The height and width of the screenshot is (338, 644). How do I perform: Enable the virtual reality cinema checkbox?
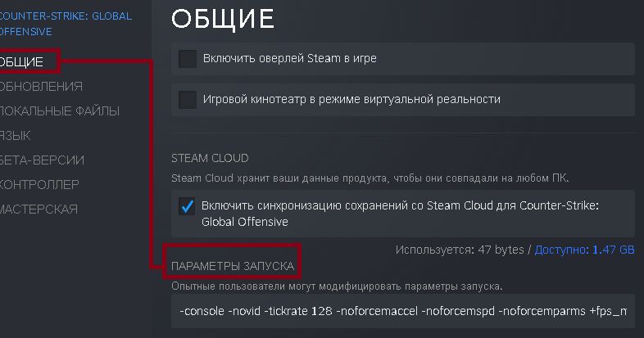[x=188, y=100]
